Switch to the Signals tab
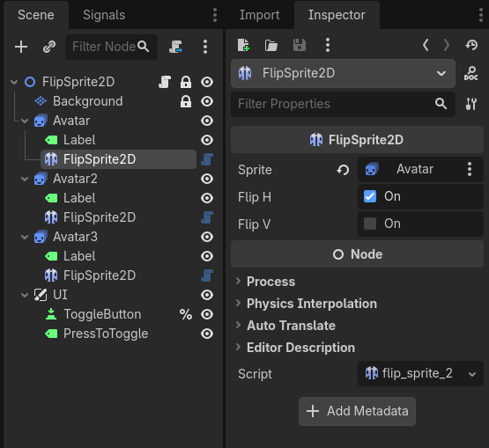Image resolution: width=489 pixels, height=448 pixels. [104, 15]
